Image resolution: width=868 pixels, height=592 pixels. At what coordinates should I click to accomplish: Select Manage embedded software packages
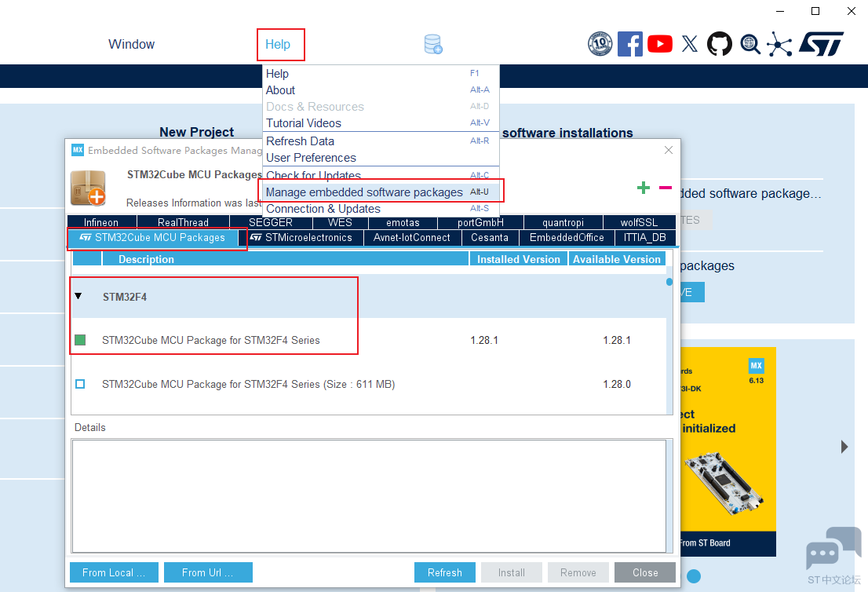click(364, 192)
